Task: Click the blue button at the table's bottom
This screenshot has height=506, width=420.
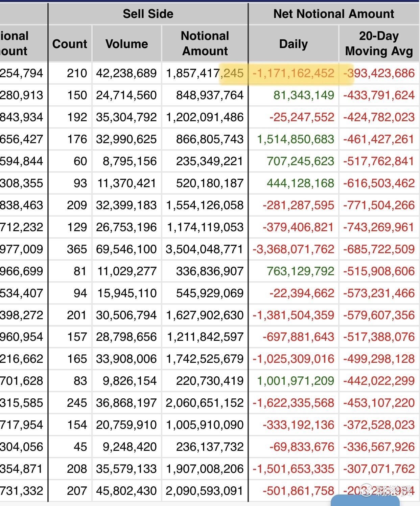Action: pyautogui.click(x=365, y=500)
